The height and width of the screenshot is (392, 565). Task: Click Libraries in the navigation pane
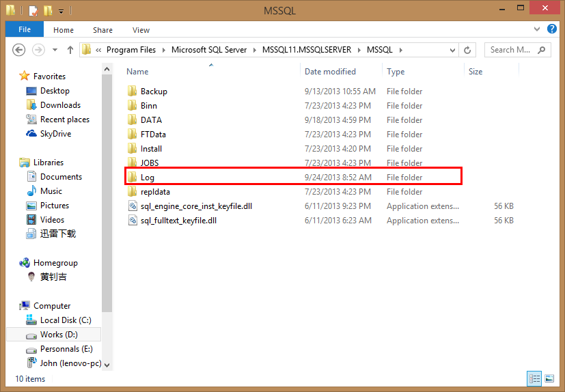[x=49, y=163]
